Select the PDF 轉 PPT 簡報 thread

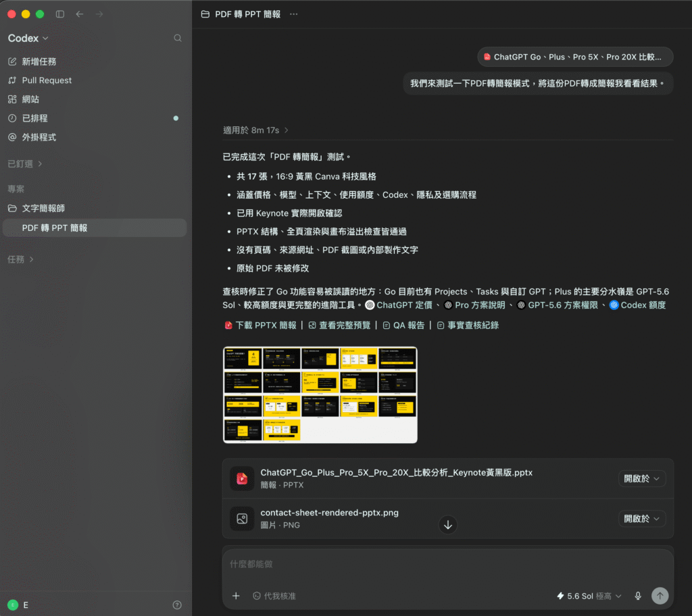[x=95, y=228]
